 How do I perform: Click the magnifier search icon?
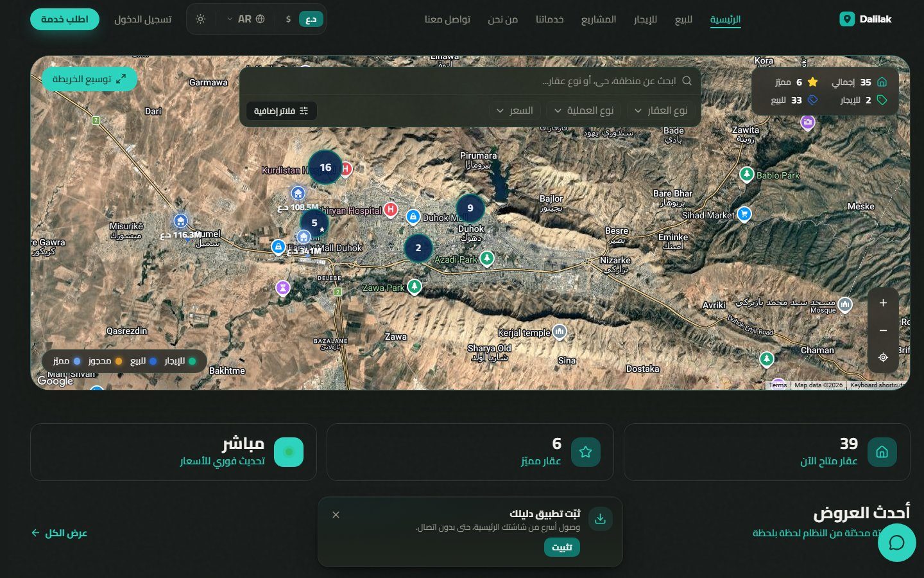pos(687,81)
